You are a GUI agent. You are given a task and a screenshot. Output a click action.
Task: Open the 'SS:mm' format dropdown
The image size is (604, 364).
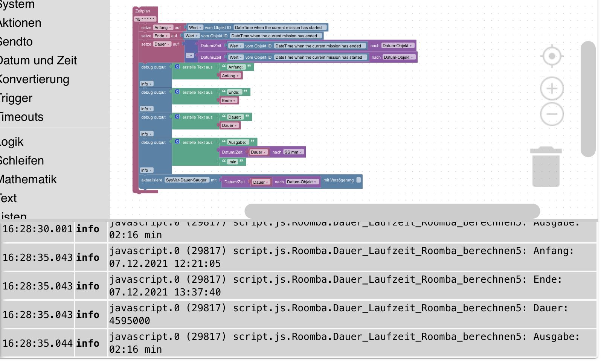click(x=293, y=152)
